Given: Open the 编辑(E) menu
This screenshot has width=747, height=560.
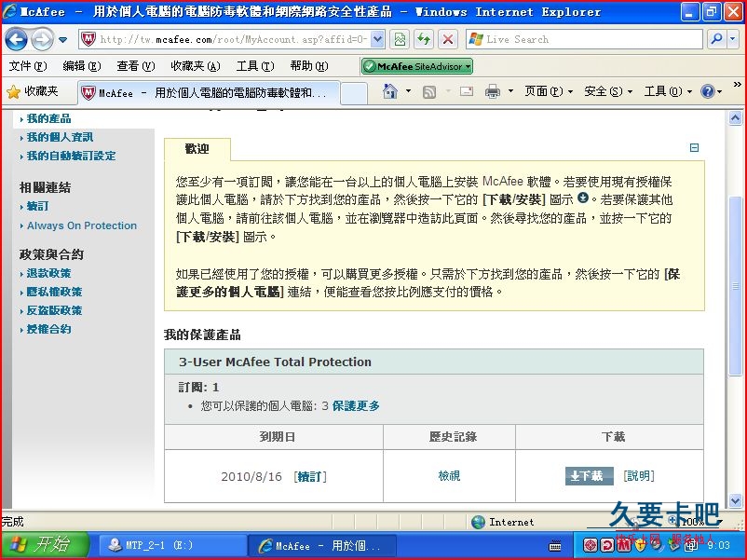Looking at the screenshot, I should (81, 66).
